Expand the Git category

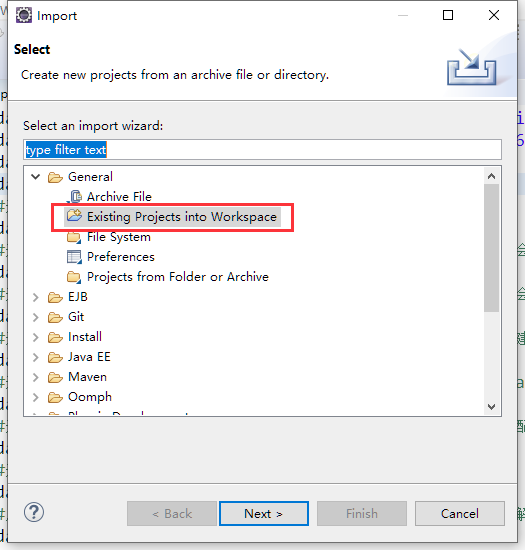(x=35, y=317)
